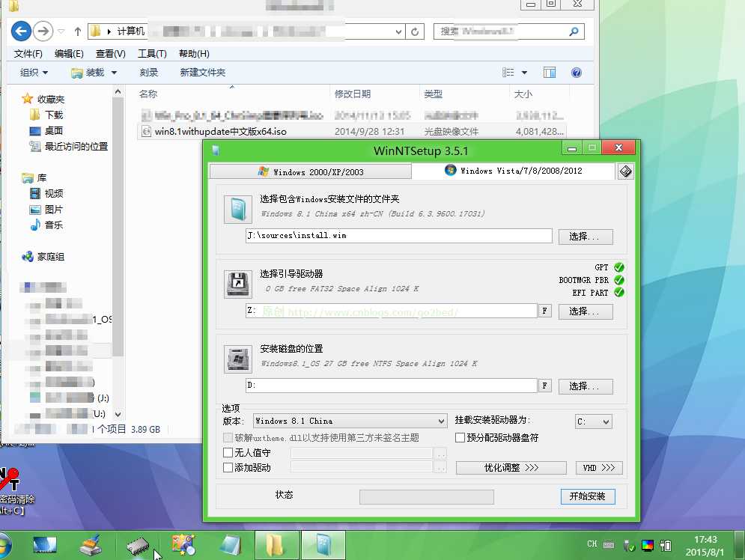This screenshot has width=745, height=560.
Task: Go forward in the Explorer window
Action: [x=43, y=31]
